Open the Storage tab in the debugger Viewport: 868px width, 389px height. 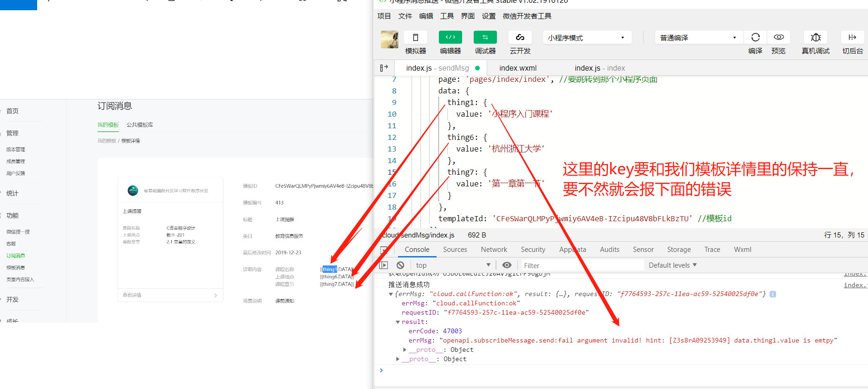(679, 250)
